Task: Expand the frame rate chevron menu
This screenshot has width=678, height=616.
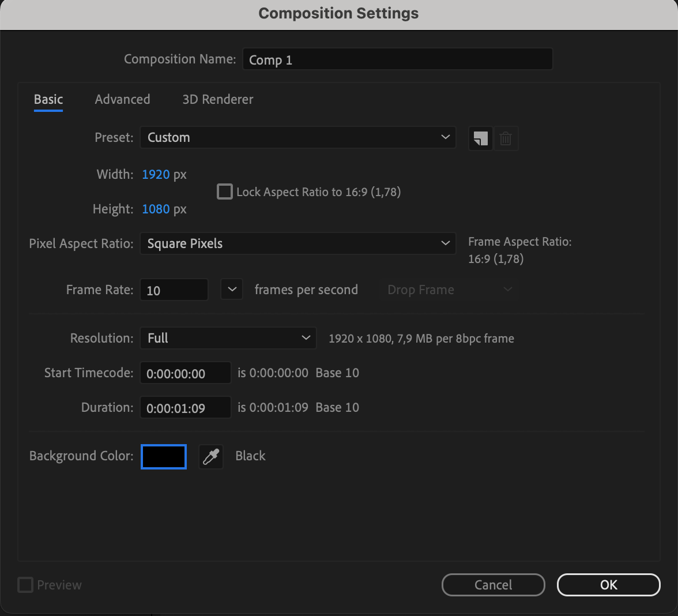Action: (x=232, y=290)
